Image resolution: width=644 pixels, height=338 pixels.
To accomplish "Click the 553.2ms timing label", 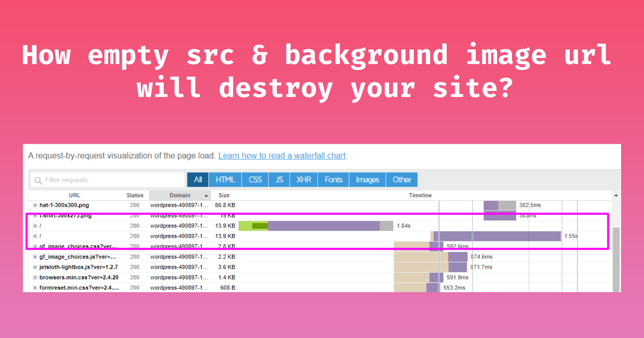I will click(454, 288).
